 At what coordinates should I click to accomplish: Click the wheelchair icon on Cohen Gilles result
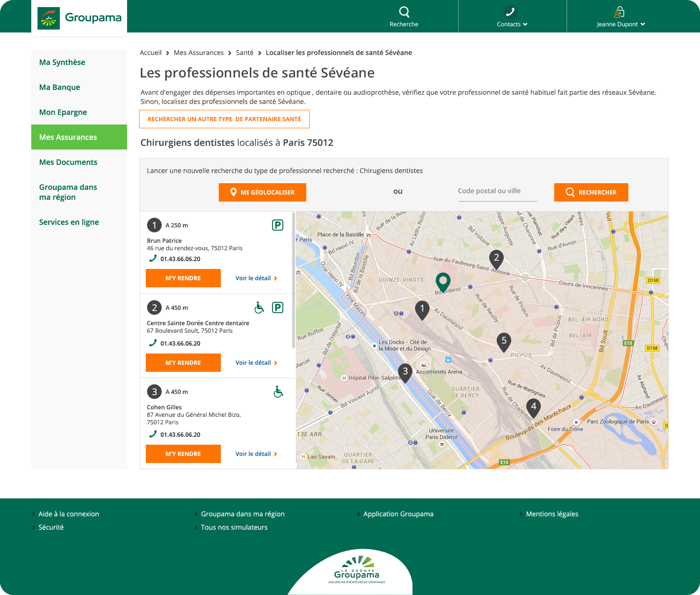(277, 391)
